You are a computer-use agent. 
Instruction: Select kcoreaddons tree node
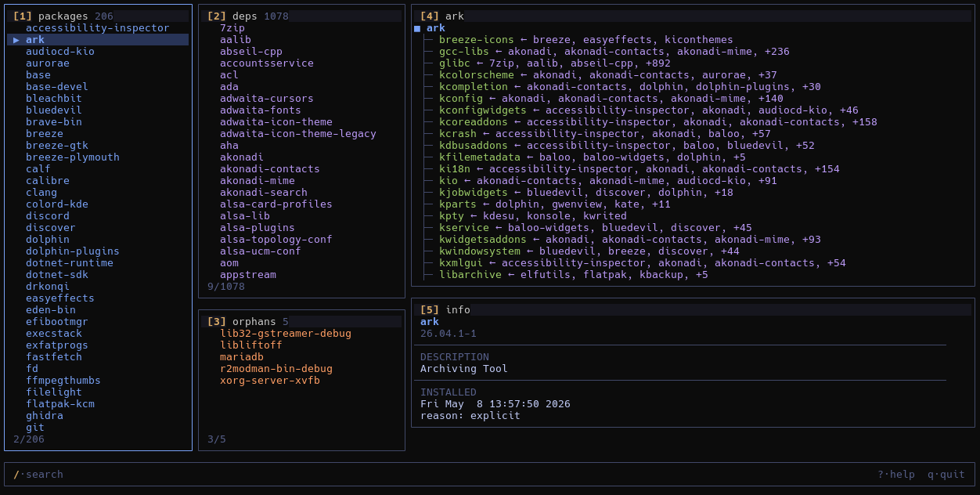click(474, 122)
